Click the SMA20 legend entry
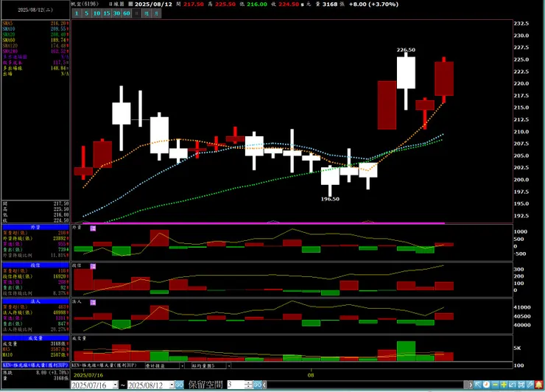Screen dimensions: 545x392 [35, 35]
